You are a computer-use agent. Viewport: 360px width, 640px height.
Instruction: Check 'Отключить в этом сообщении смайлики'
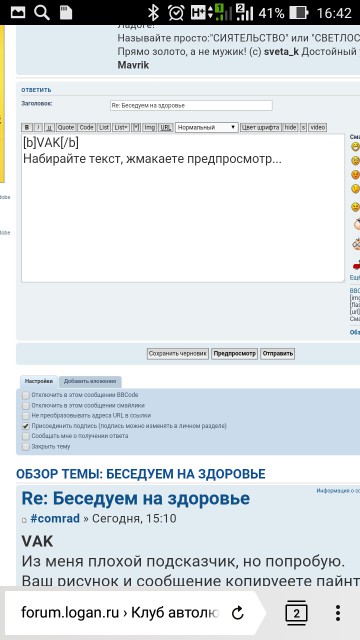26,405
